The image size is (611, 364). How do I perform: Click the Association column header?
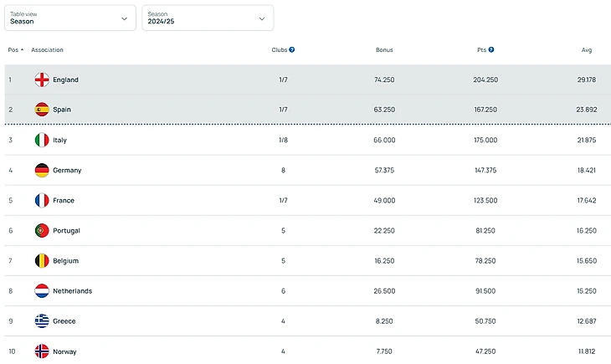[x=47, y=50]
